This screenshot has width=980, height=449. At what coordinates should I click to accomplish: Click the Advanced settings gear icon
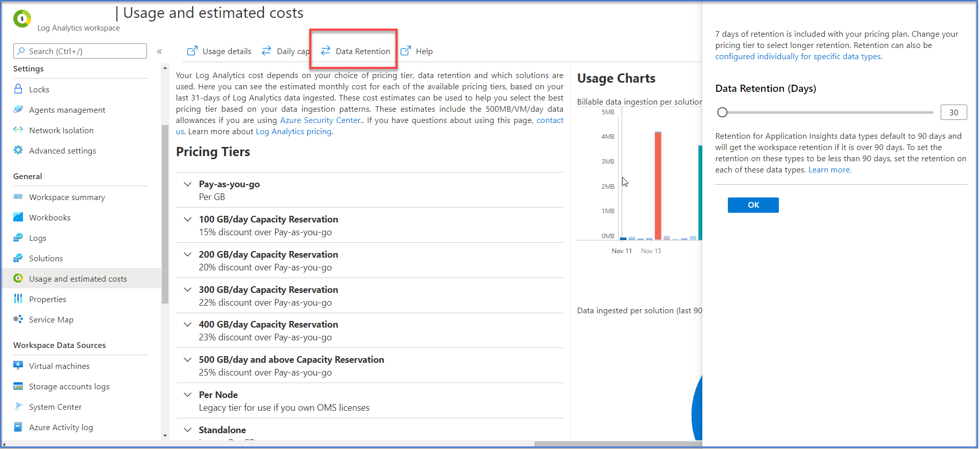(18, 151)
